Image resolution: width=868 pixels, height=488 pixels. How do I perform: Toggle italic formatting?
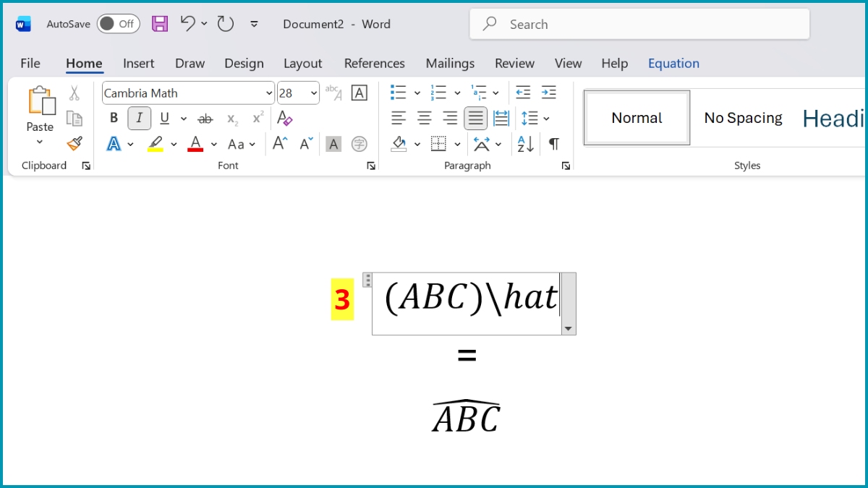pyautogui.click(x=138, y=118)
